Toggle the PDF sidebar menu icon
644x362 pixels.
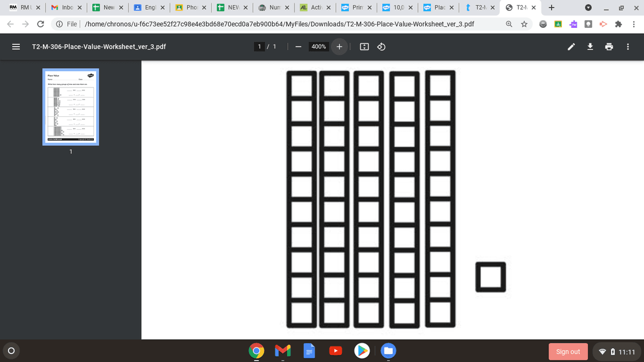(16, 47)
